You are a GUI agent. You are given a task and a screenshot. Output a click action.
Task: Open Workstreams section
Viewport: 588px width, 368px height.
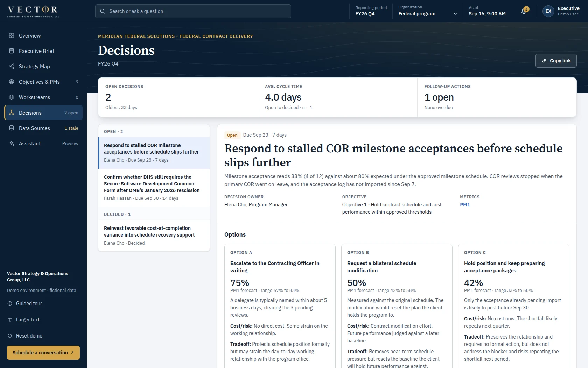43,97
